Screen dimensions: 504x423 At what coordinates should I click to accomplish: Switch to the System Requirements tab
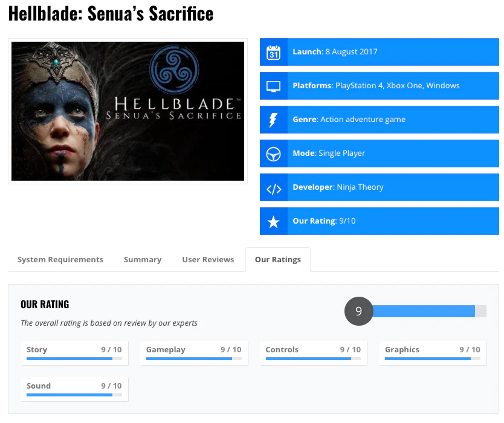point(60,259)
